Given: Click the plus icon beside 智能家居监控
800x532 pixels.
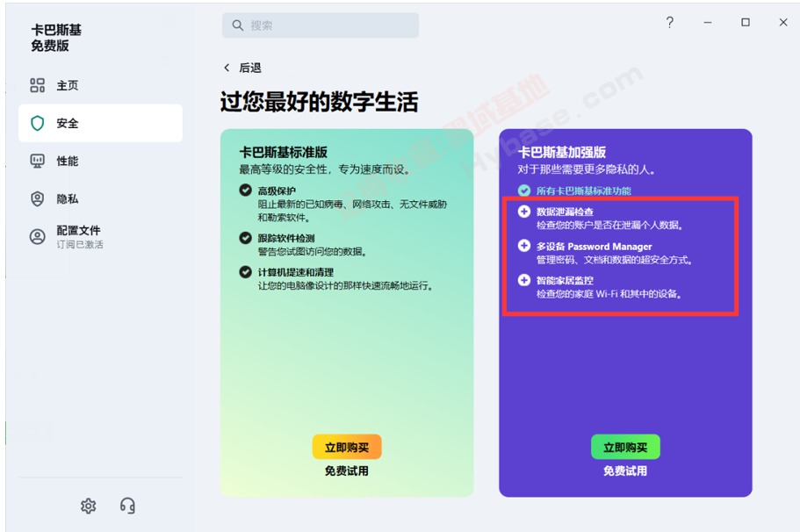Looking at the screenshot, I should tap(524, 280).
